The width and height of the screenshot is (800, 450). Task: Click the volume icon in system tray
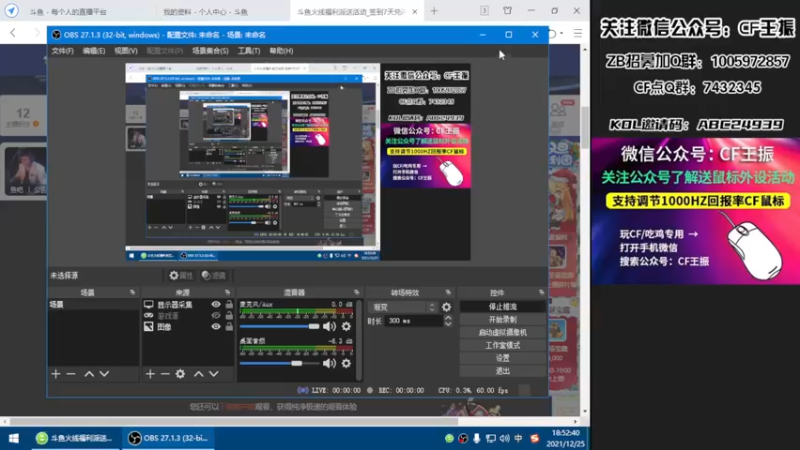click(505, 438)
